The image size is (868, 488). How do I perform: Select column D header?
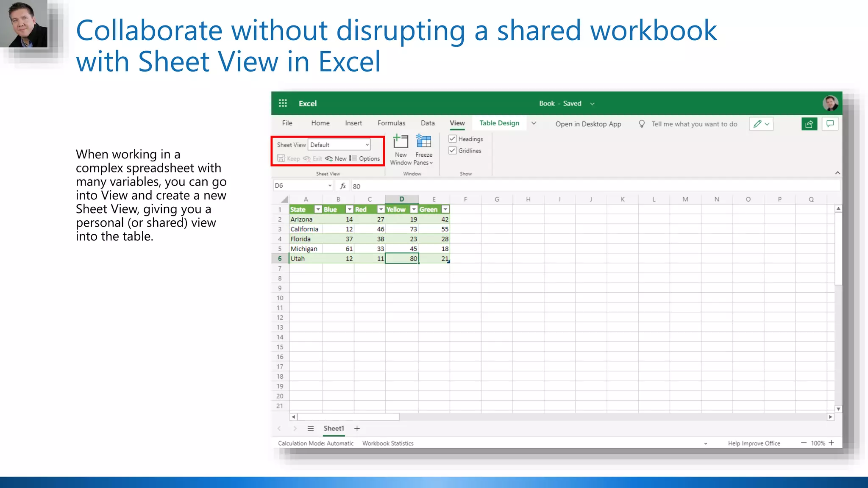402,199
